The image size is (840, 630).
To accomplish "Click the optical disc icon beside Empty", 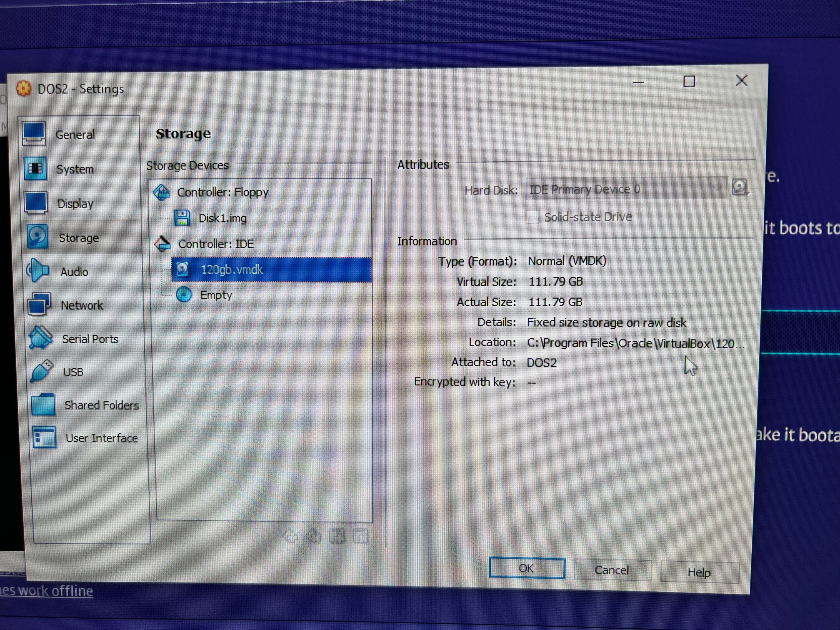I will 184,295.
